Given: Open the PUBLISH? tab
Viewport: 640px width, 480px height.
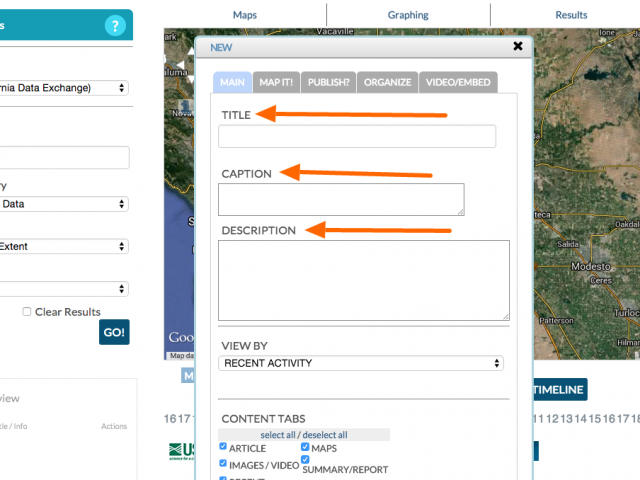Looking at the screenshot, I should [x=328, y=82].
